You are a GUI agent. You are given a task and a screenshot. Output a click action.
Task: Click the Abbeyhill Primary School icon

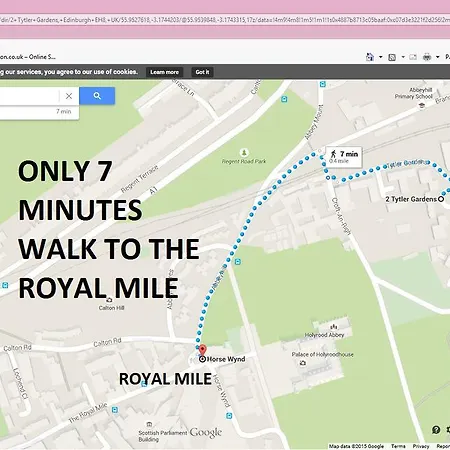[x=422, y=105]
